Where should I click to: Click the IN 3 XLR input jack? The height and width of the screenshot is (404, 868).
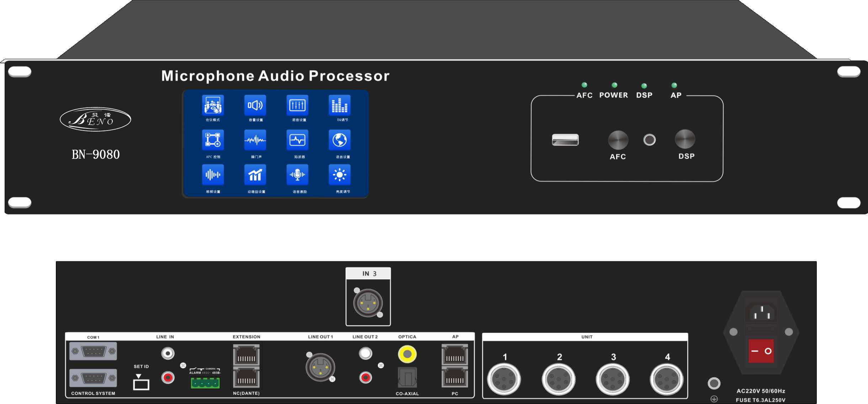(368, 303)
